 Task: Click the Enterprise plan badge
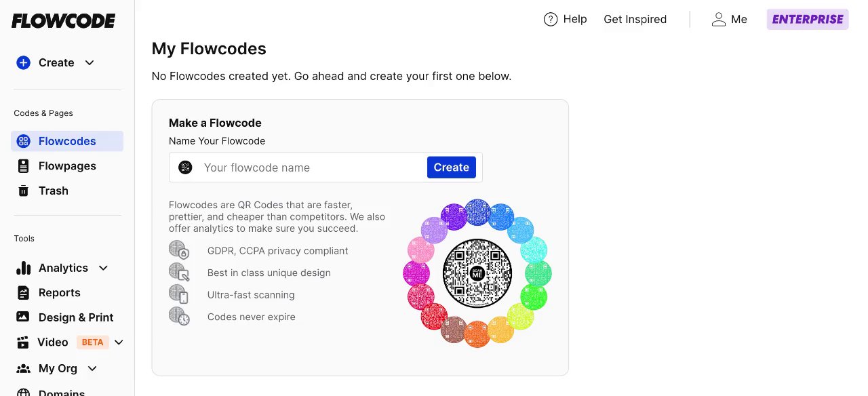pyautogui.click(x=808, y=19)
